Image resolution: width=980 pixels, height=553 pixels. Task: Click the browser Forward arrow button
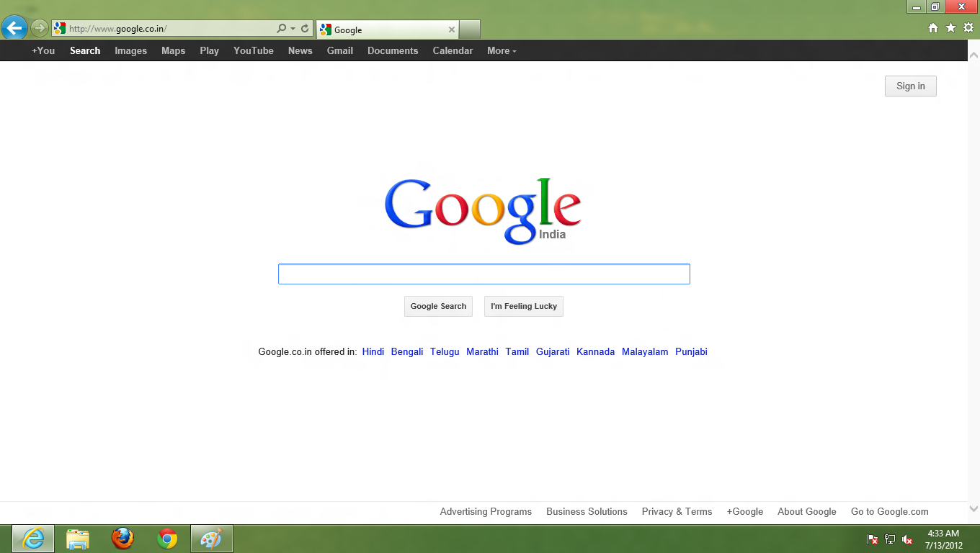coord(39,29)
